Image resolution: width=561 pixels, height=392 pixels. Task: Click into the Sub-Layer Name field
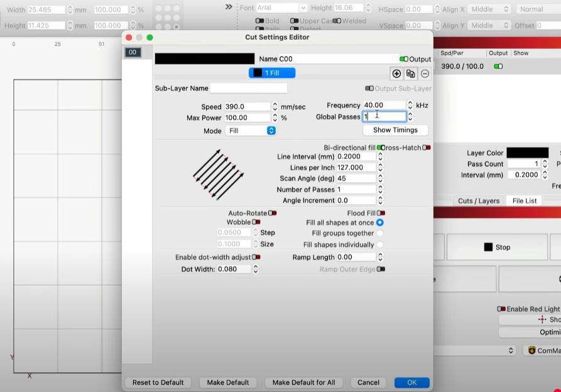[x=249, y=89]
